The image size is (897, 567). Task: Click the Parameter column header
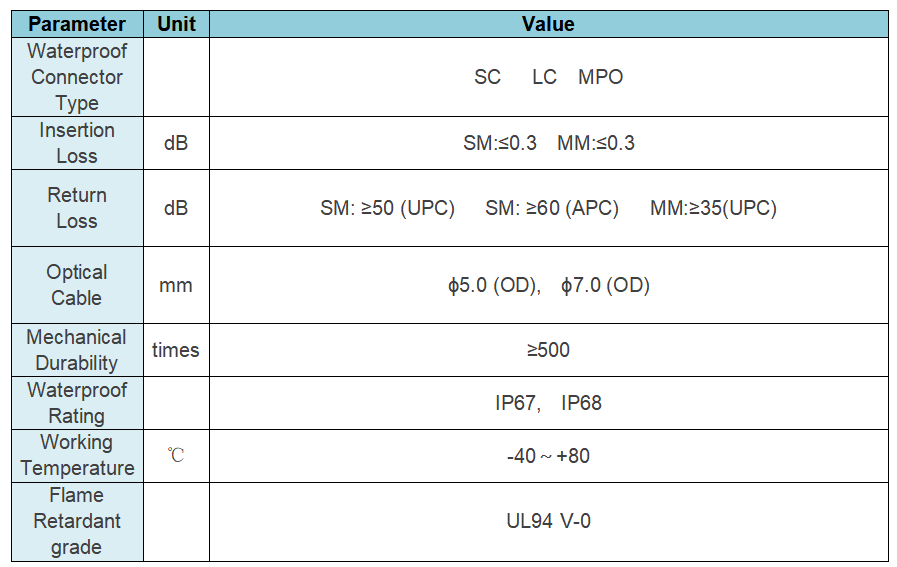(77, 24)
